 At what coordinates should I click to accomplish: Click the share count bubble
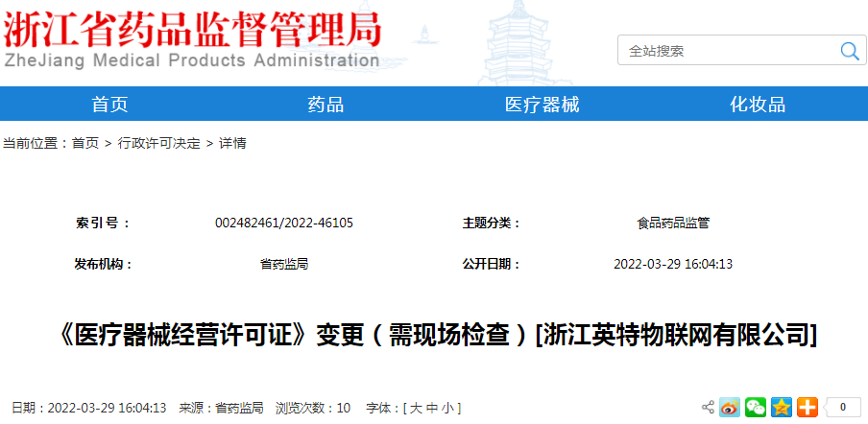841,408
